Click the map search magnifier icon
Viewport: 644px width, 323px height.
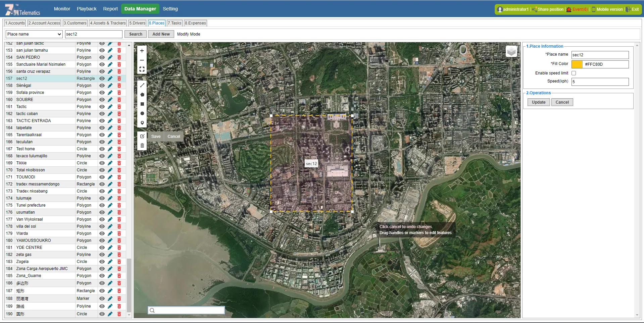(152, 310)
